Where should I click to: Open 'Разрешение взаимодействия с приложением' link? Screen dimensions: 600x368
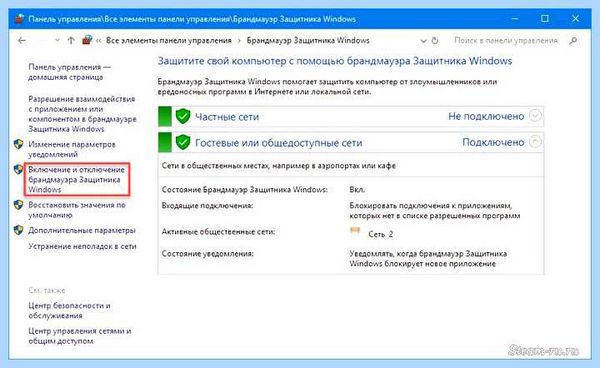tap(82, 114)
